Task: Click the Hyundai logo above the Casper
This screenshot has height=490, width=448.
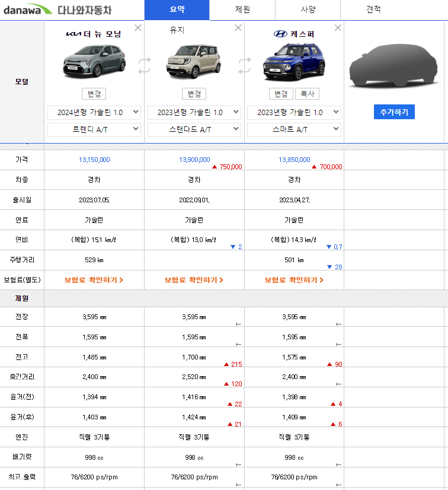Action: (280, 34)
